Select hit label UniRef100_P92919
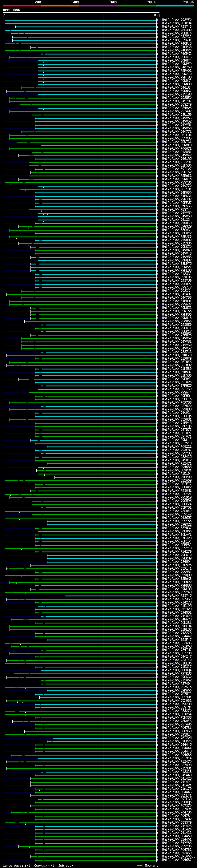197x868 pixels. click(x=177, y=497)
